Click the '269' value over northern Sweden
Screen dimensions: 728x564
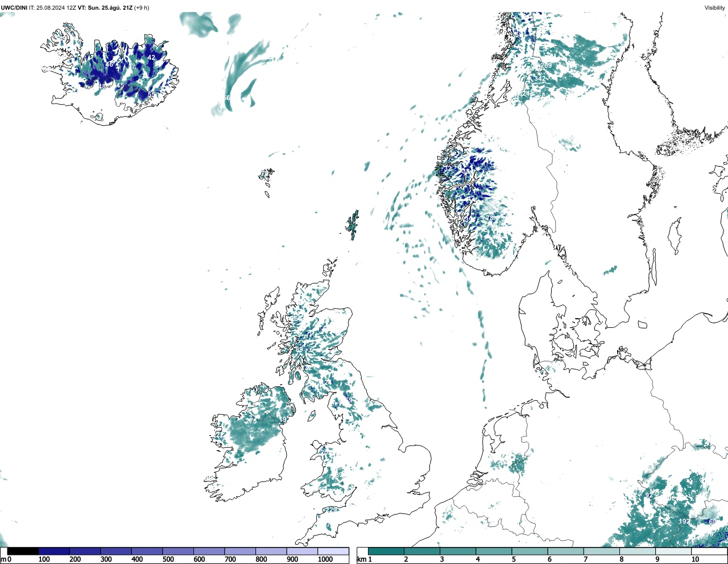coord(546,66)
